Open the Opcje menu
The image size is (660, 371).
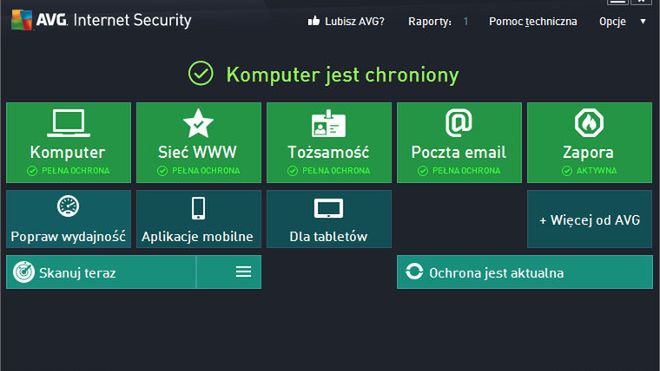[x=612, y=21]
